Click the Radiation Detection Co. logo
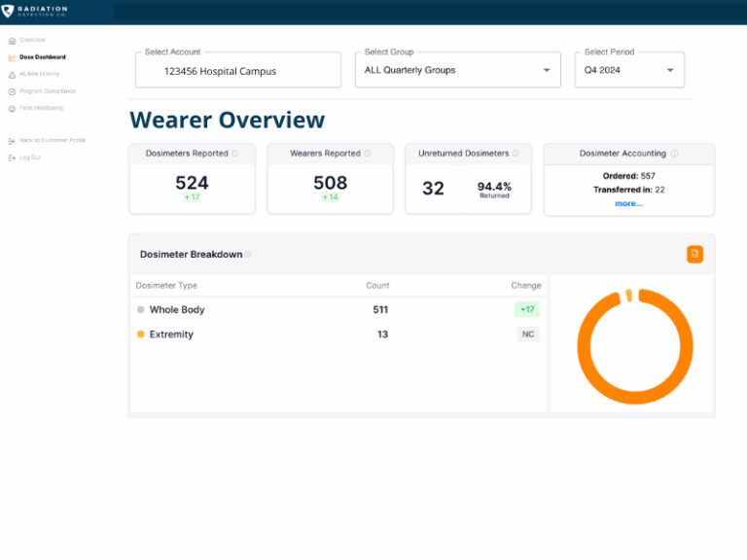This screenshot has height=560, width=747. 35,11
